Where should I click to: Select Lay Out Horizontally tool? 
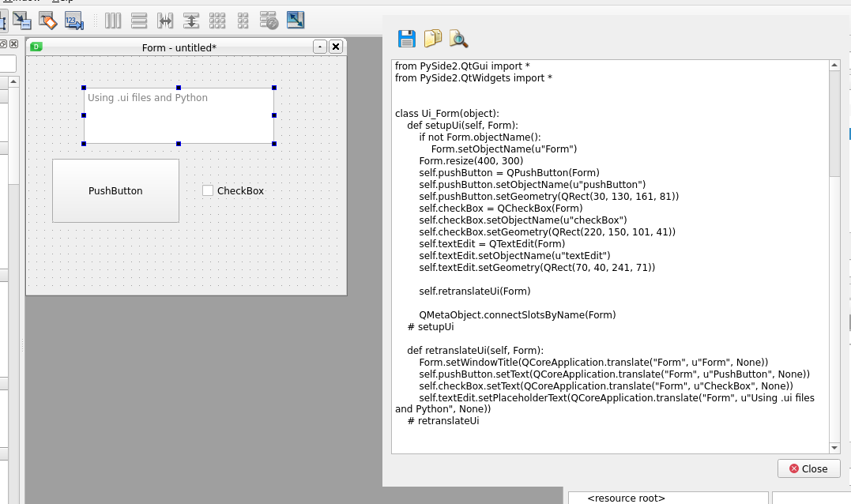click(x=113, y=21)
